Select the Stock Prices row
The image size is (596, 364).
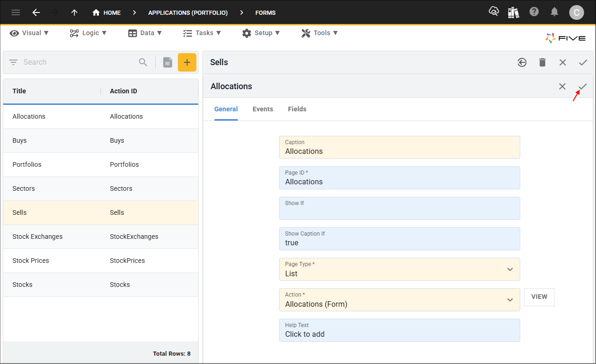[101, 261]
